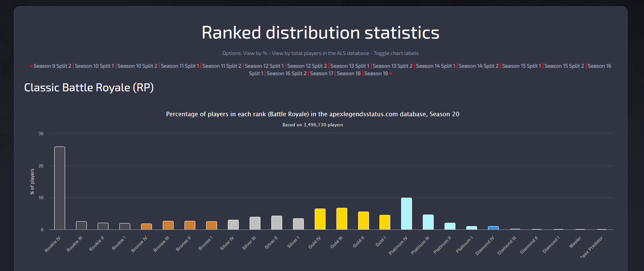Viewport: 644px width, 271px height.
Task: Select Season 14 Split 1 link
Action: click(435, 66)
